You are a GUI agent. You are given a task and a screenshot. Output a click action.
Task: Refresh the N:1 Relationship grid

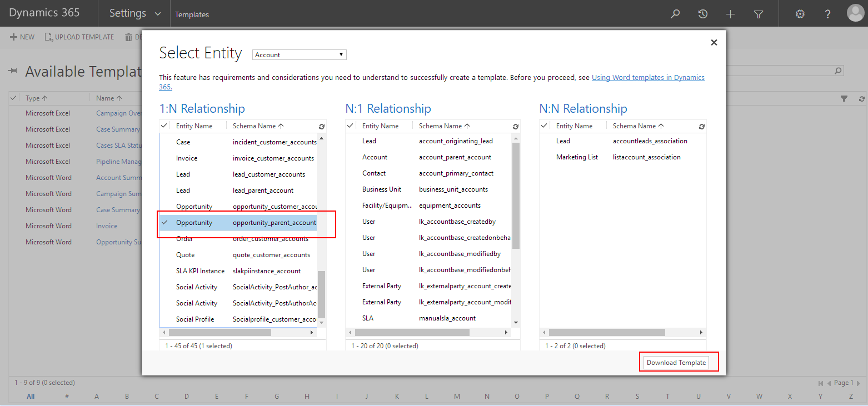coord(516,127)
